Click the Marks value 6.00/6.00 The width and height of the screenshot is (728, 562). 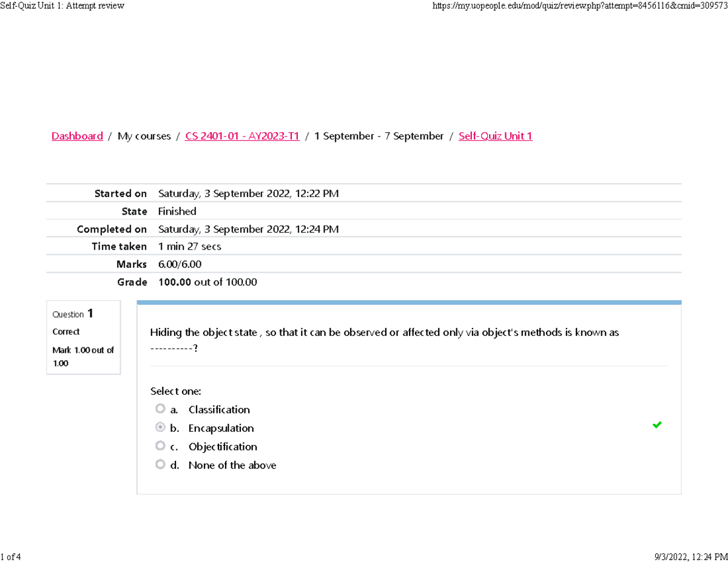tap(180, 264)
